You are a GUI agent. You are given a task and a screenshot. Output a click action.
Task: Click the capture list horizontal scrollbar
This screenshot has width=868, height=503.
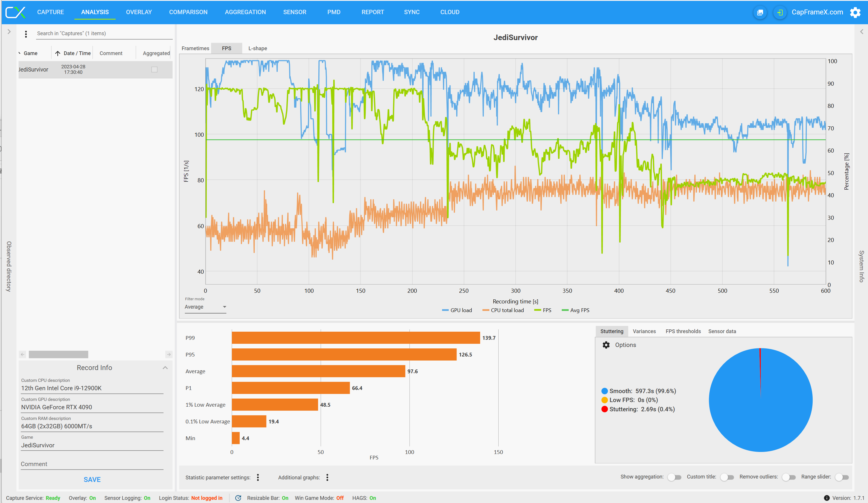click(58, 354)
